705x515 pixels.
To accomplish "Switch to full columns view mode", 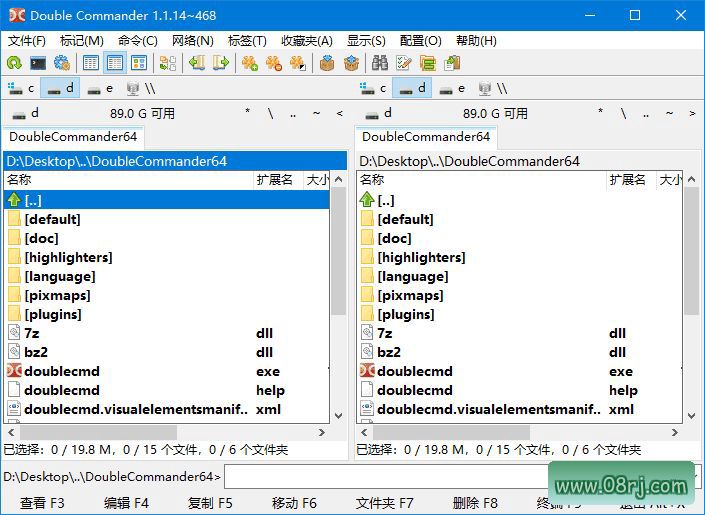I will tap(115, 63).
